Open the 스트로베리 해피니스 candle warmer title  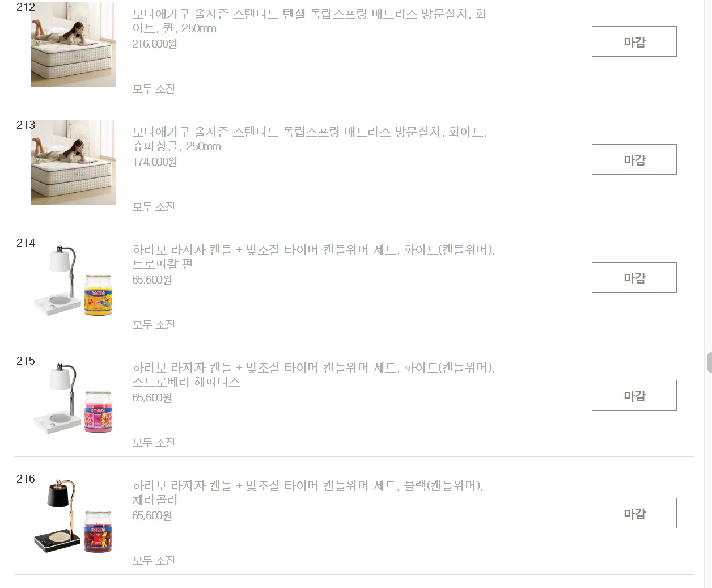pyautogui.click(x=313, y=375)
